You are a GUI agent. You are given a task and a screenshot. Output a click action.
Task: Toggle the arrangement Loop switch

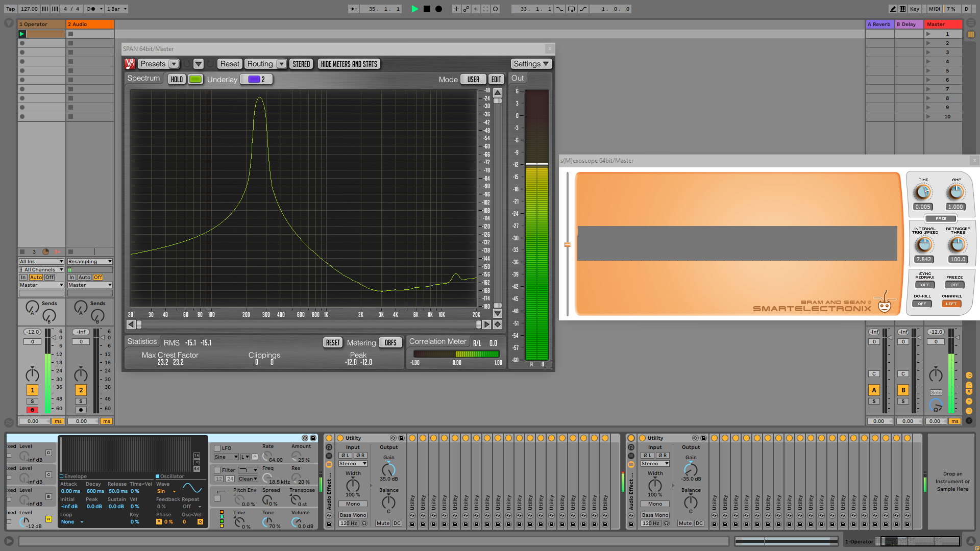[x=571, y=9]
